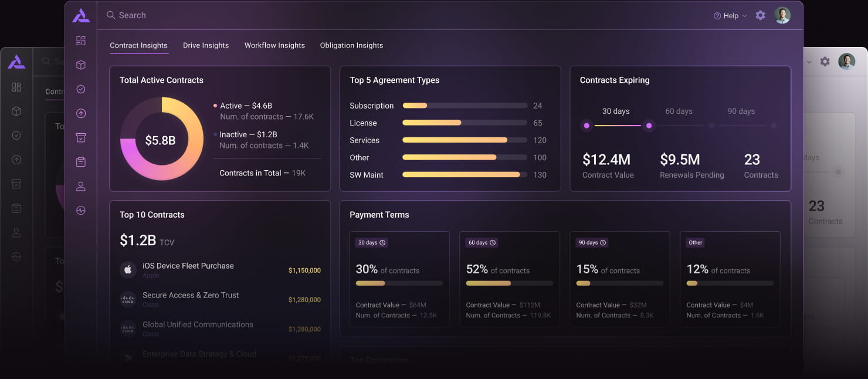This screenshot has width=868, height=379.
Task: Switch to the Drive Insights tab
Action: coord(206,45)
